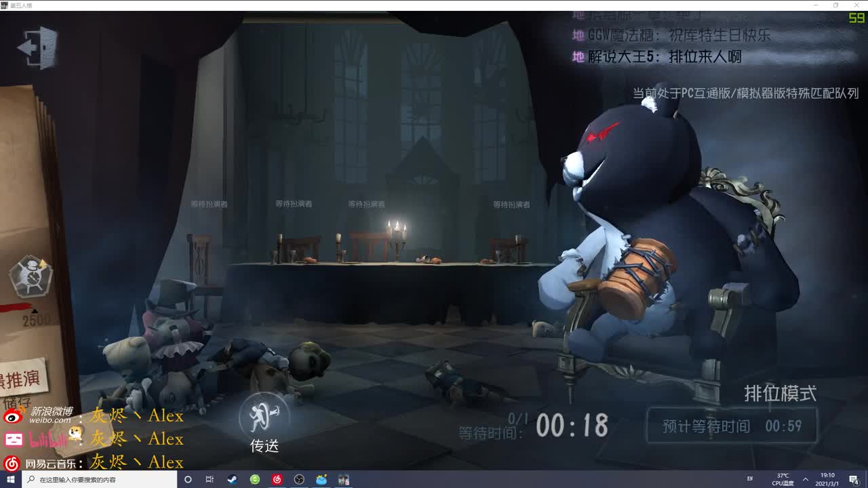Focus the taskbar search box
The image size is (868, 488).
coord(99,479)
